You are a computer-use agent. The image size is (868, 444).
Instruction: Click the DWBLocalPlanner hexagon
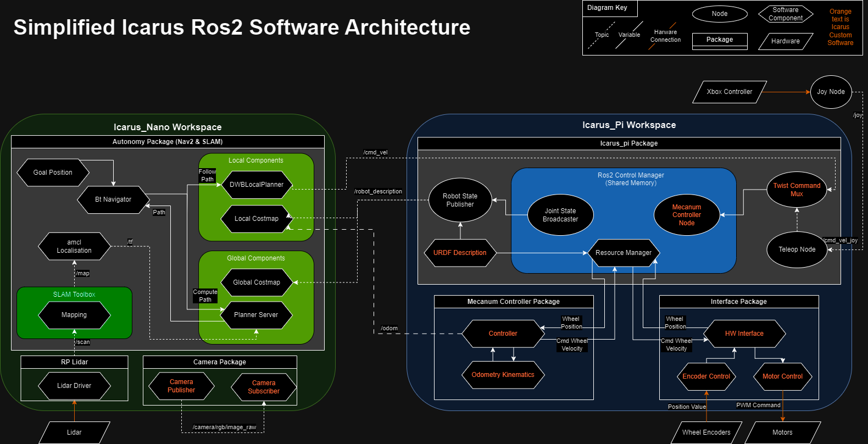click(x=256, y=185)
